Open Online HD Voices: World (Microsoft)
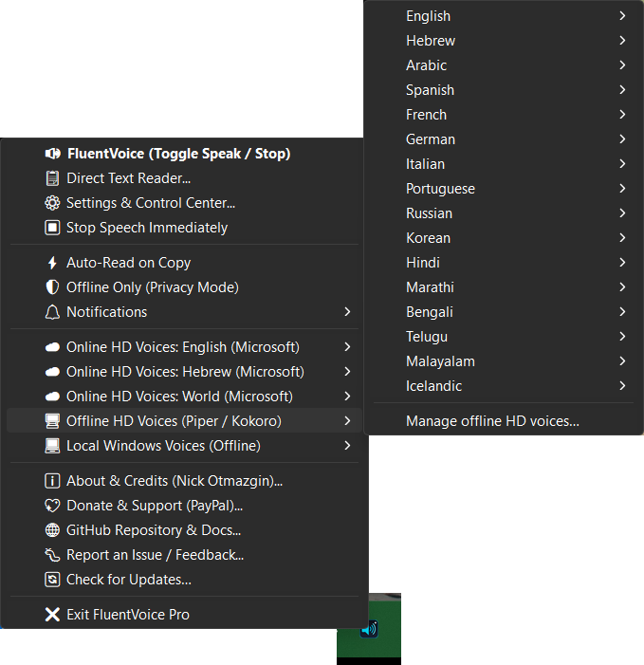Image resolution: width=644 pixels, height=665 pixels. 184,397
